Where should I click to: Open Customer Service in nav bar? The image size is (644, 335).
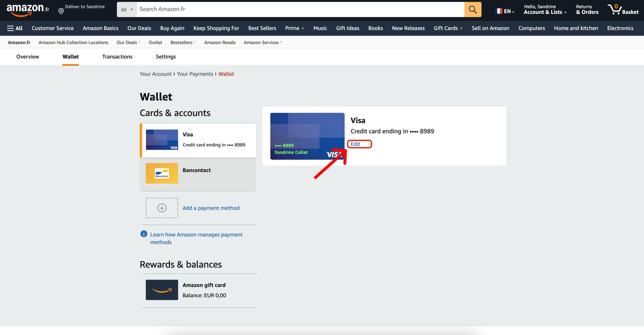52,28
